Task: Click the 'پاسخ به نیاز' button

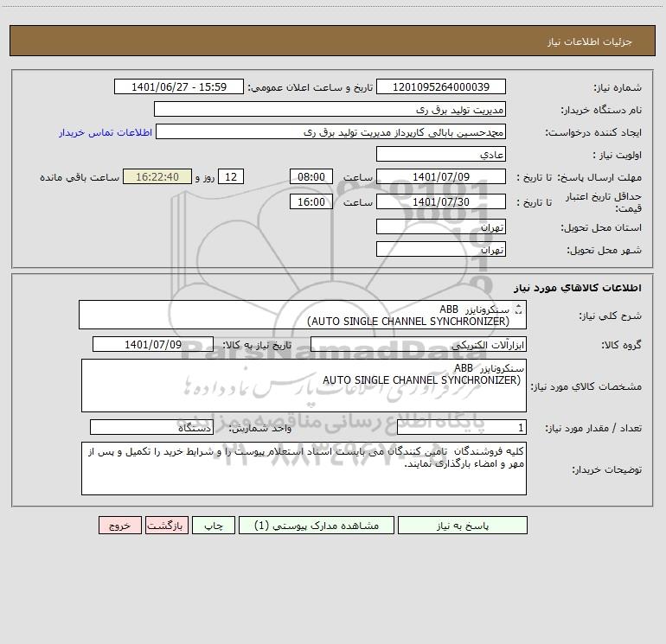Action: [463, 525]
